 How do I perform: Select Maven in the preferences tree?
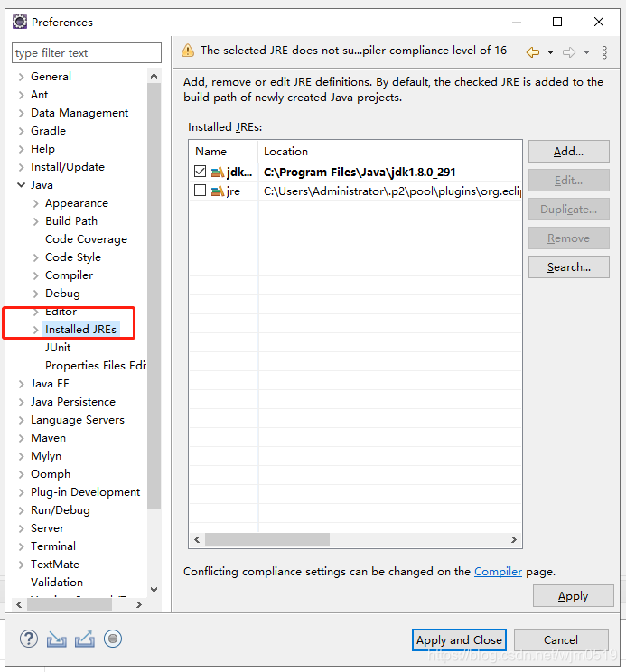click(49, 438)
